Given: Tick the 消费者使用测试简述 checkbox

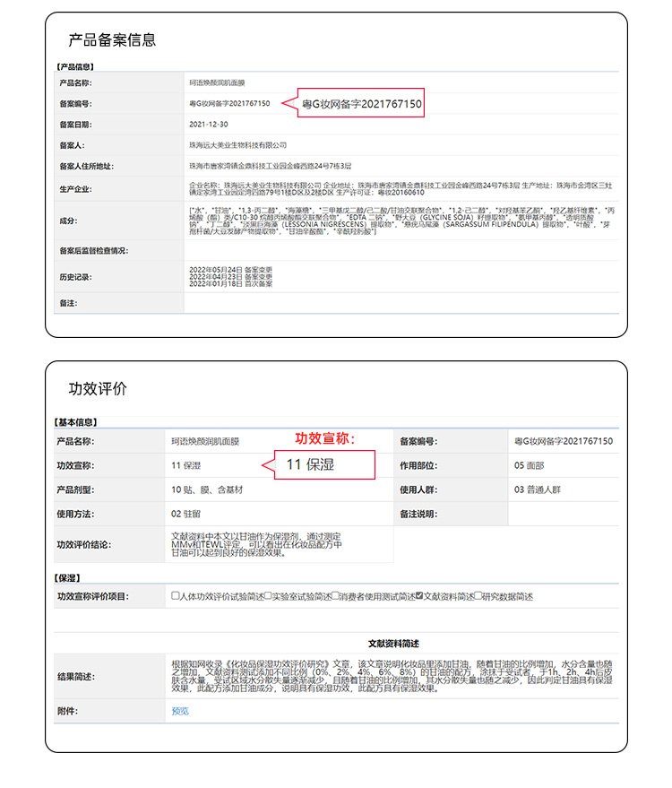Looking at the screenshot, I should 335,595.
